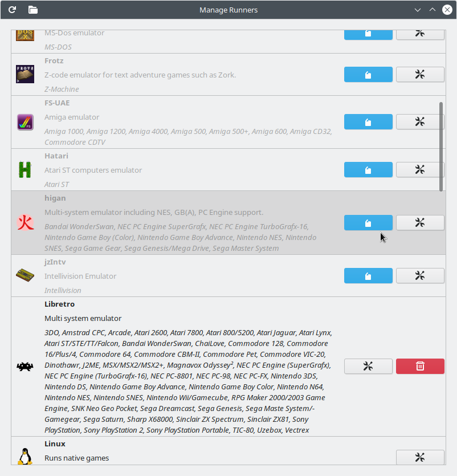This screenshot has width=457, height=476.
Task: Configure the Frotz runner
Action: 420,74
